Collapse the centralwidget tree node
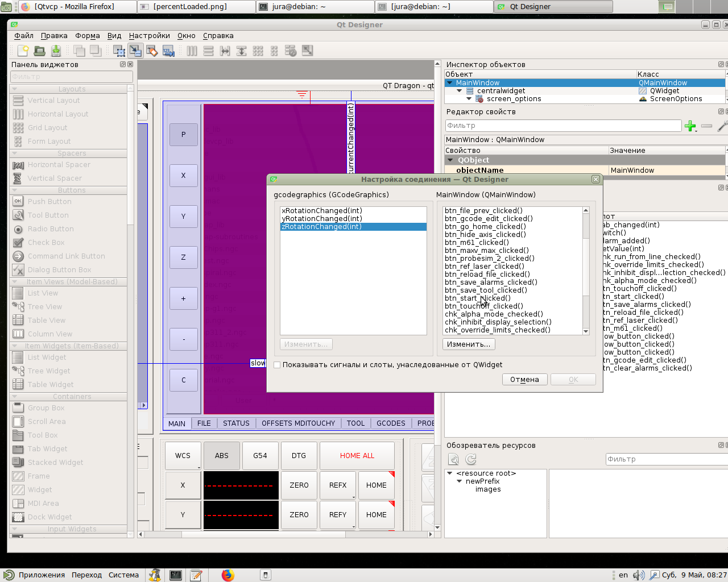 tap(460, 90)
